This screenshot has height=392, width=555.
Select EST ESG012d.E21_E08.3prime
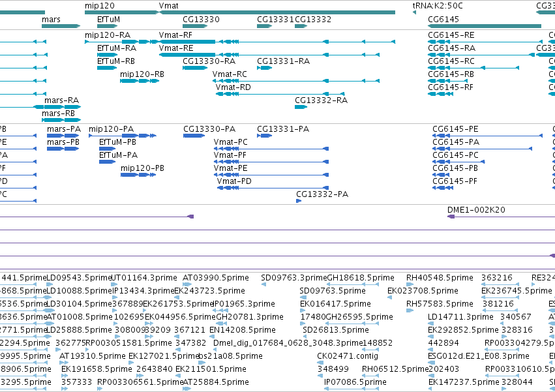(479, 357)
